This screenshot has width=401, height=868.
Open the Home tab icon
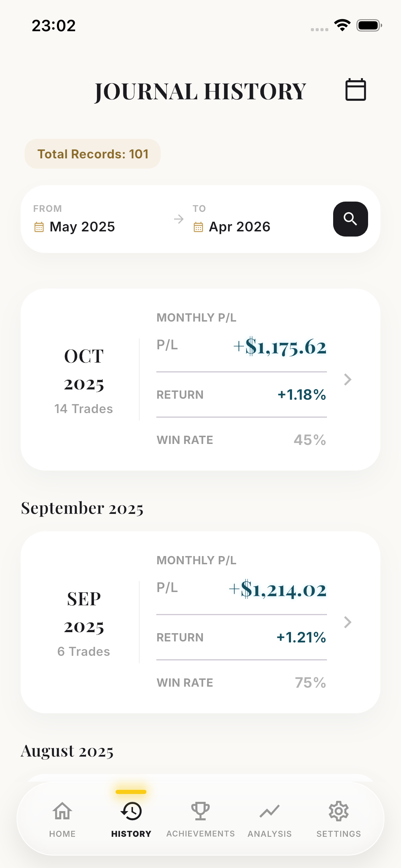[x=62, y=811]
